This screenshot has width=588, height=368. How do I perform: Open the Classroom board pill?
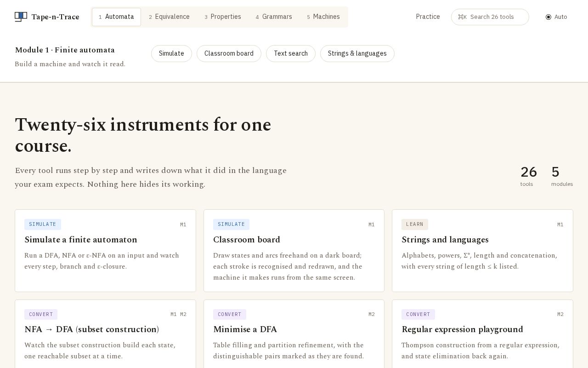[229, 53]
